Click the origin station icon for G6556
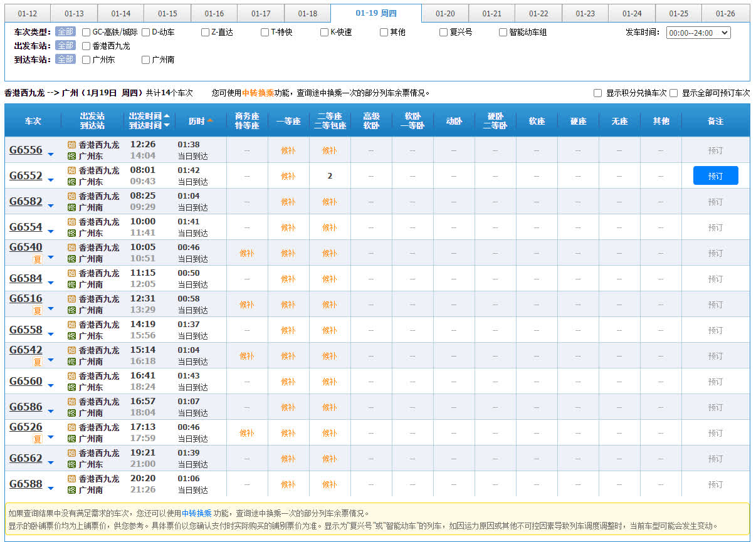This screenshot has width=756, height=542. [x=71, y=145]
